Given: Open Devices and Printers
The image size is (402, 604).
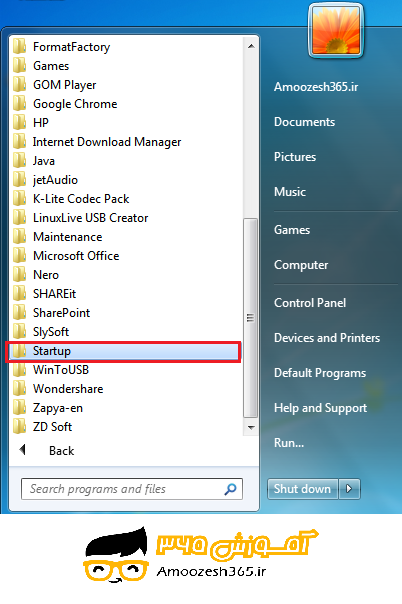Looking at the screenshot, I should point(327,338).
